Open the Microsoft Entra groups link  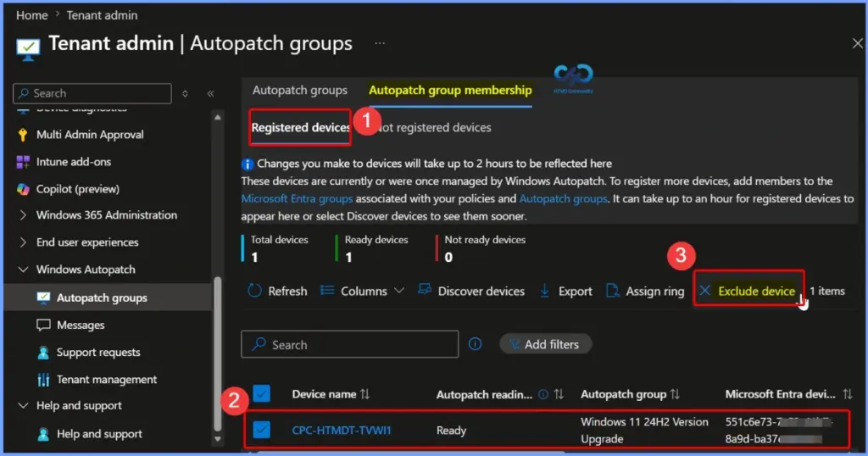click(297, 198)
